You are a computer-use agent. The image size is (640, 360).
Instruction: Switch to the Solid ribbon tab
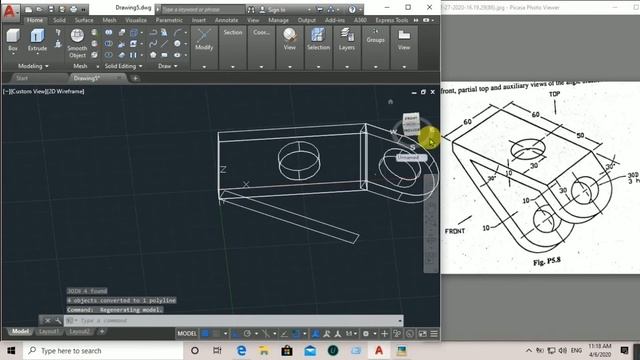coord(59,20)
